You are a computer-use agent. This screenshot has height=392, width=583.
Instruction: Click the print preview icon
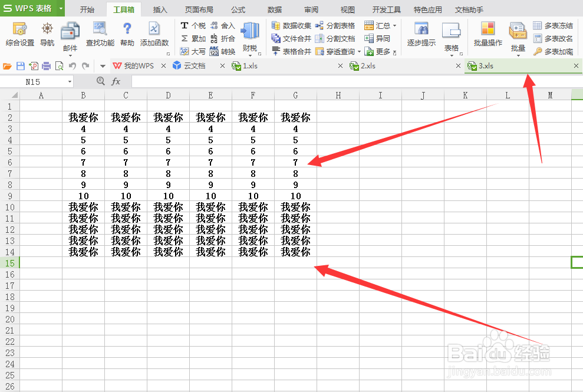[59, 66]
